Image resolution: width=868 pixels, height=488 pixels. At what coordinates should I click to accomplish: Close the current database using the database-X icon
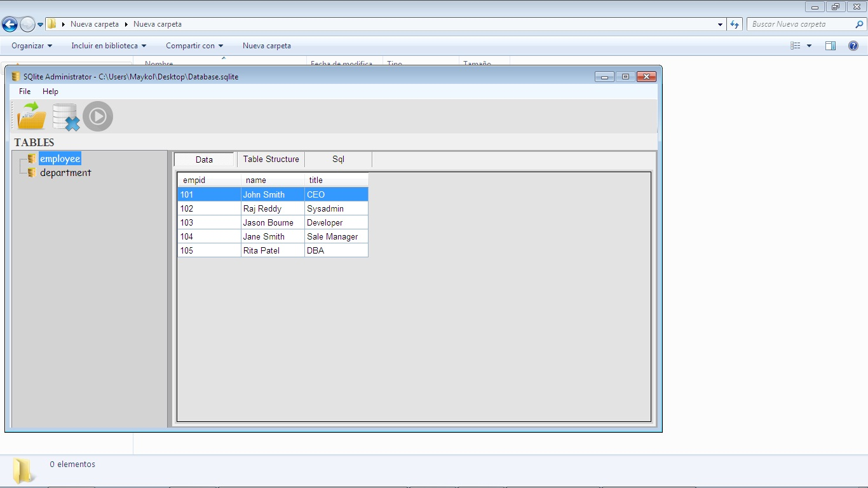[65, 116]
